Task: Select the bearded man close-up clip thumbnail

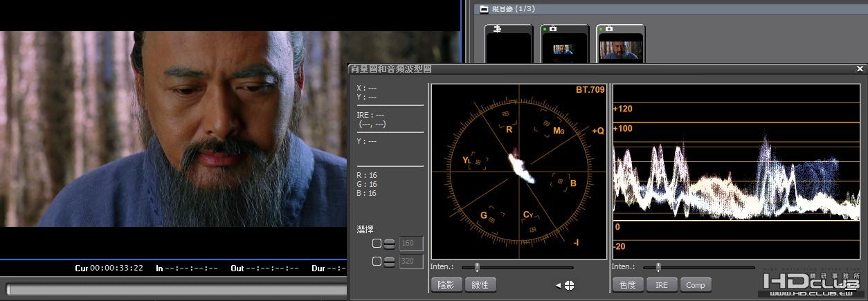Action: [x=620, y=44]
